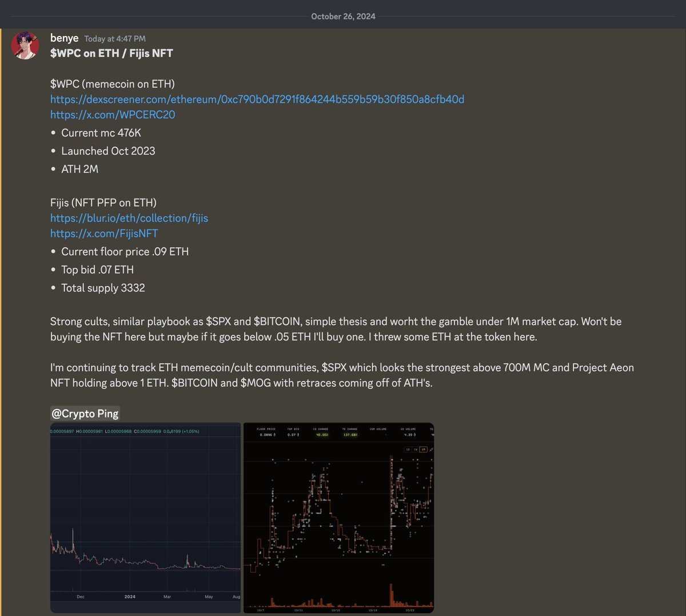Click benye's profile avatar
The height and width of the screenshot is (616, 686).
point(25,45)
